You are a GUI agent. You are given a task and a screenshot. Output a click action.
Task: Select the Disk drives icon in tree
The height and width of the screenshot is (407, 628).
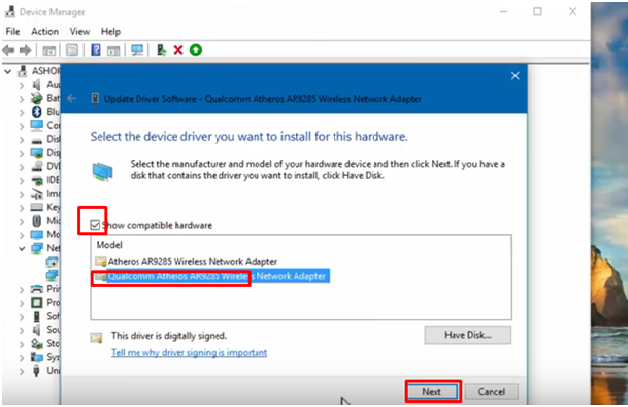click(36, 139)
